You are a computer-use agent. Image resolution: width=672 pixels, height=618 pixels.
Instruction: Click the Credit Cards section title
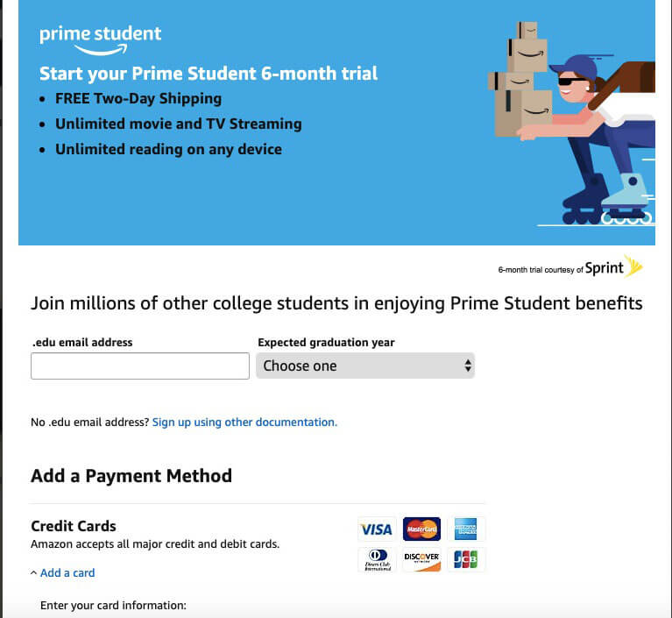[x=74, y=526]
